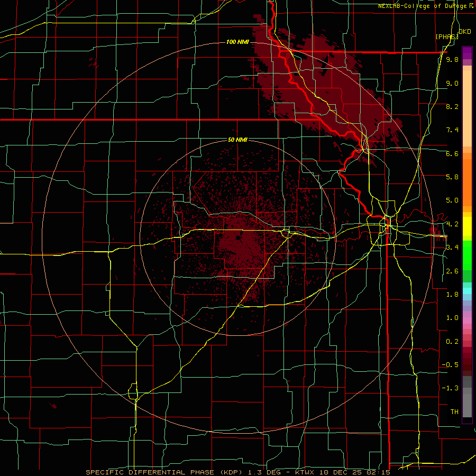Click the -0.5 value on the color scale
The height and width of the screenshot is (476, 476).
click(450, 365)
